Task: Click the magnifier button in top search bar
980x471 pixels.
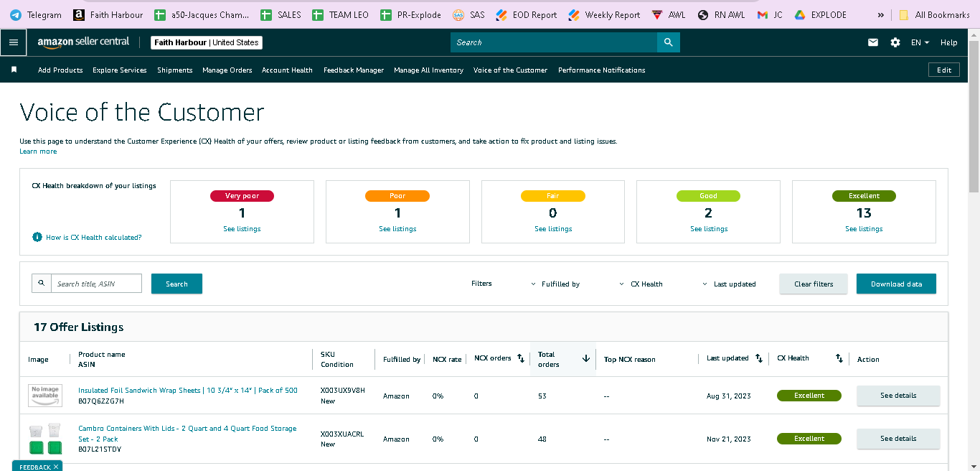Action: [x=668, y=42]
